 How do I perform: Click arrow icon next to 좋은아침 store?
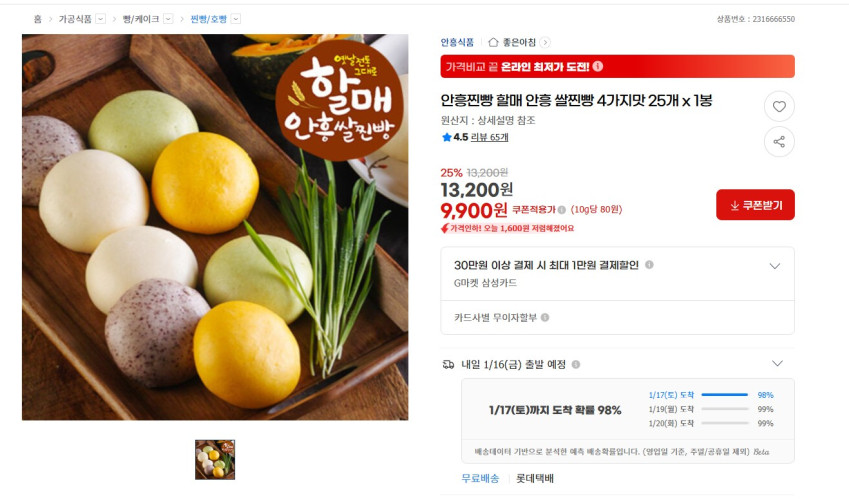[x=545, y=42]
